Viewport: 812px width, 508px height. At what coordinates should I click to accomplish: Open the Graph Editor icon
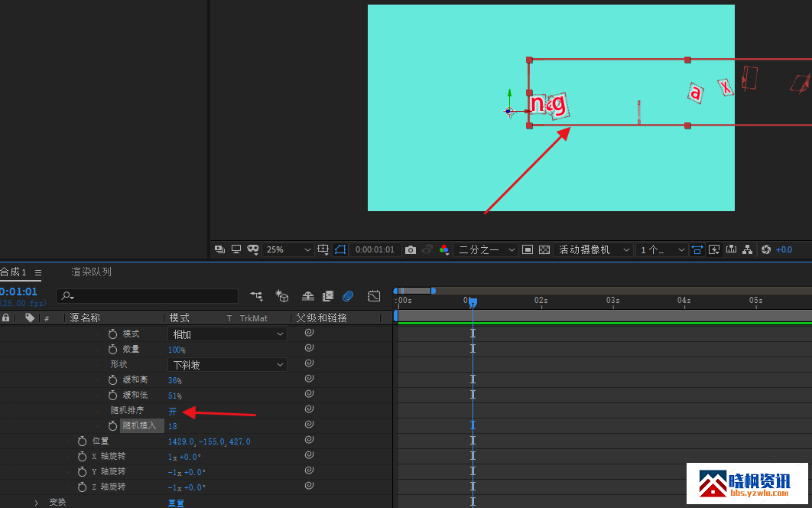click(374, 296)
